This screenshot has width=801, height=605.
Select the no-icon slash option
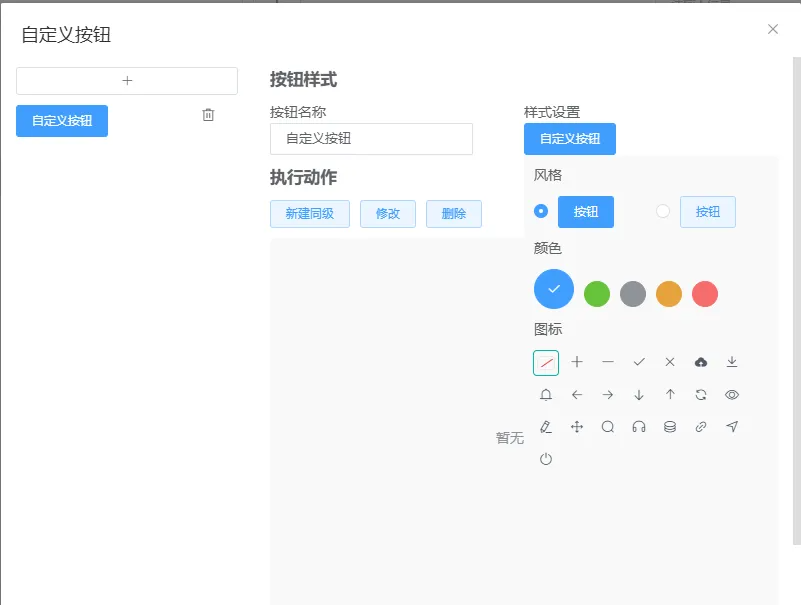[546, 363]
